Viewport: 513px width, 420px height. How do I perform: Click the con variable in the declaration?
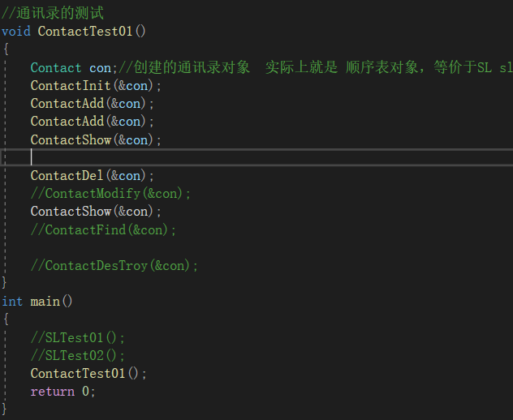click(100, 68)
